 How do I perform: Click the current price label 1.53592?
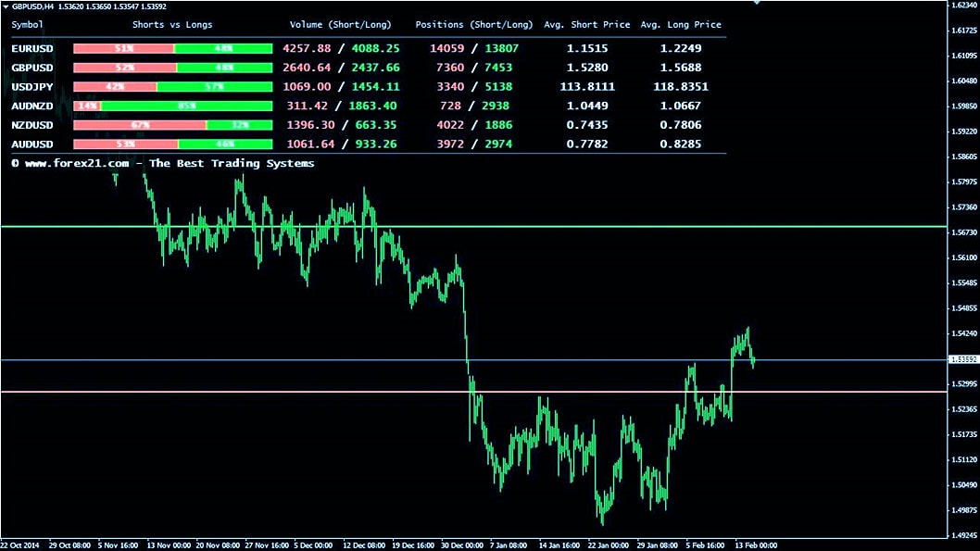(x=963, y=359)
